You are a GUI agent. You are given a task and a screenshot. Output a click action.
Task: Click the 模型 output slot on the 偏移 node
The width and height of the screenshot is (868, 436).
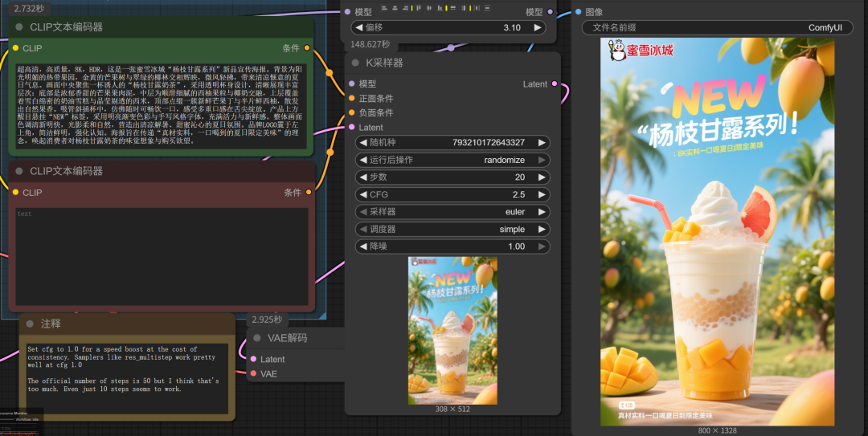550,11
